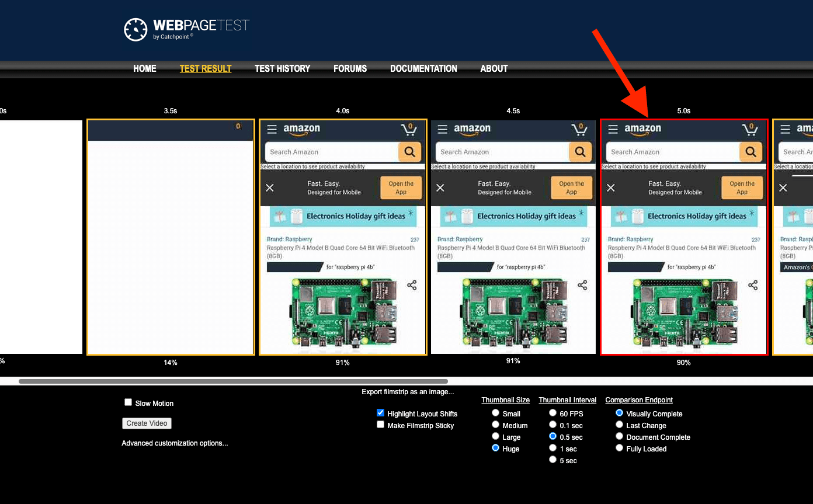Click the ABOUT menu item

(494, 68)
